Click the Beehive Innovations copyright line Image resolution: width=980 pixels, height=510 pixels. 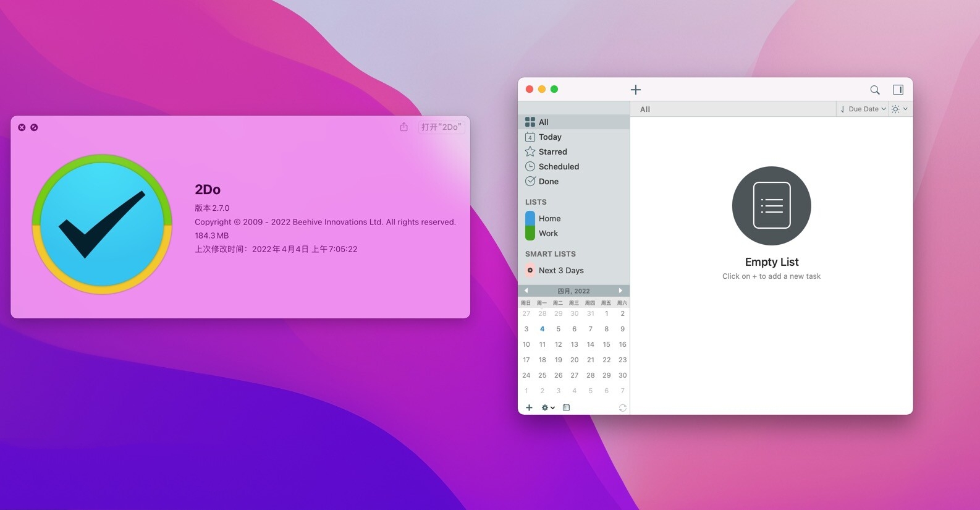click(x=325, y=222)
